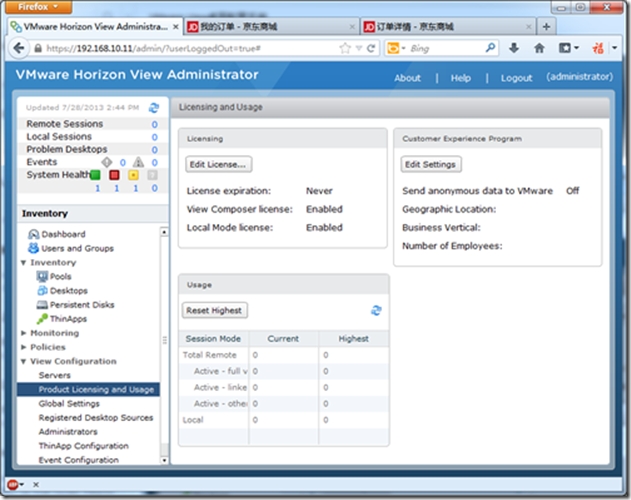Viewport: 631px width, 500px height.
Task: Click the padlock site identity icon
Action: (38, 49)
